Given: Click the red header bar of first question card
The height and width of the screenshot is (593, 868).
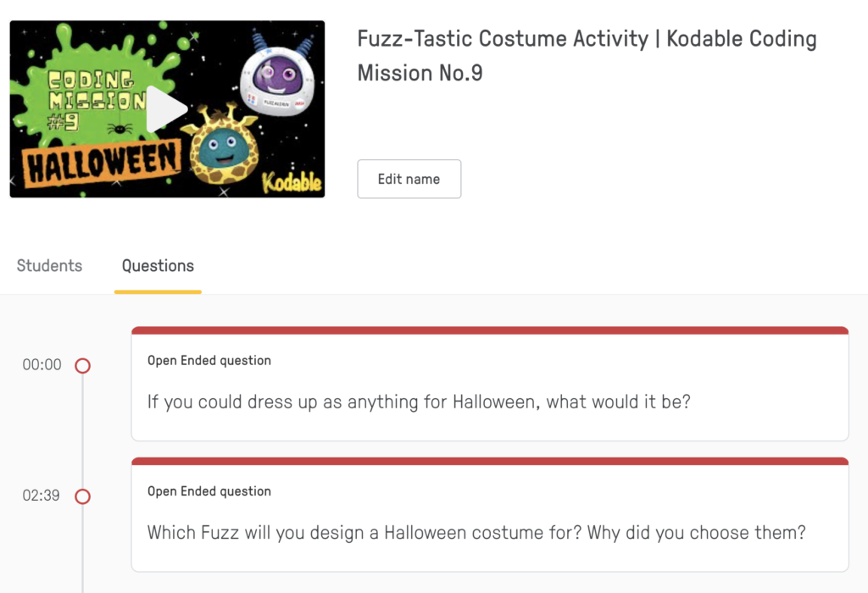Looking at the screenshot, I should pos(490,330).
